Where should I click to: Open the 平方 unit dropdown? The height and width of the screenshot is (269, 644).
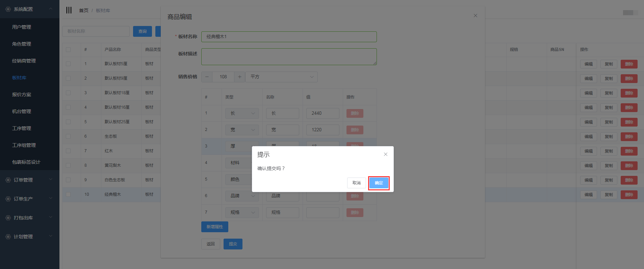point(281,77)
